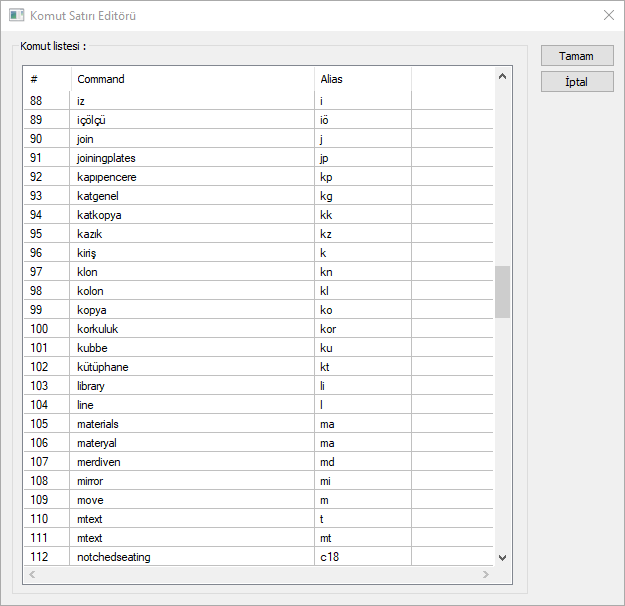Click the horizontal scrollbar left arrow

click(x=32, y=575)
